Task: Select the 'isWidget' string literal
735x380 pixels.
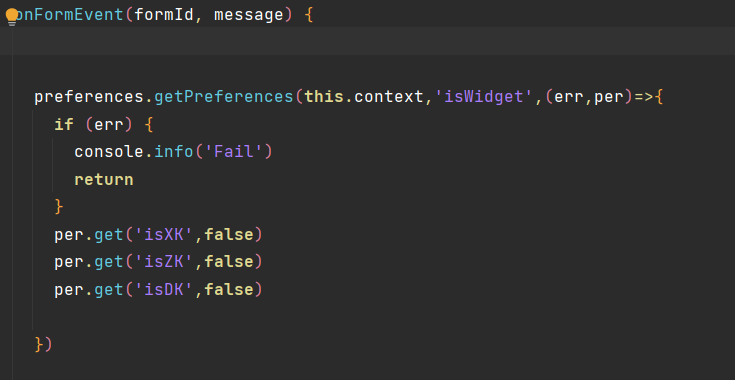Action: tap(485, 97)
